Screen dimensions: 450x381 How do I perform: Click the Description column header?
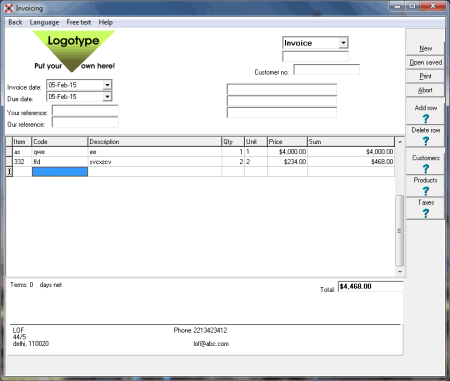(x=155, y=142)
